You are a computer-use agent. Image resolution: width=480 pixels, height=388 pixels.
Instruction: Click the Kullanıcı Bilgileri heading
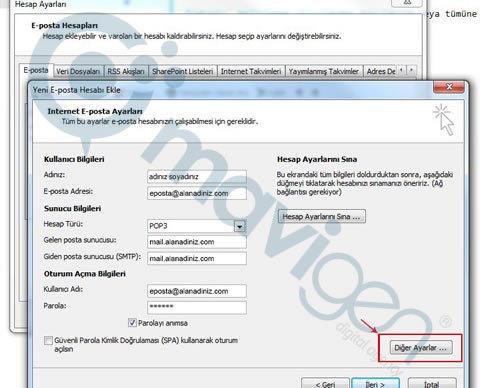(74, 159)
